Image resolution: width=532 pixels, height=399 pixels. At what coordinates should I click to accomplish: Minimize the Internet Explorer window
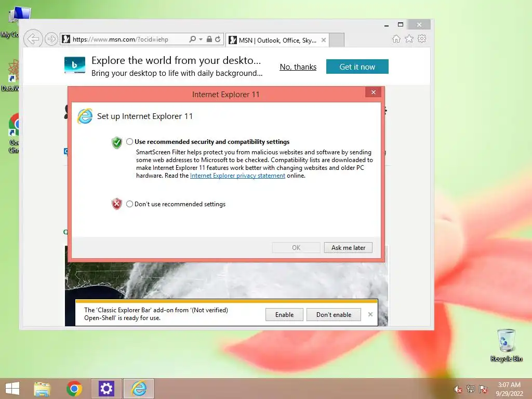tap(387, 25)
